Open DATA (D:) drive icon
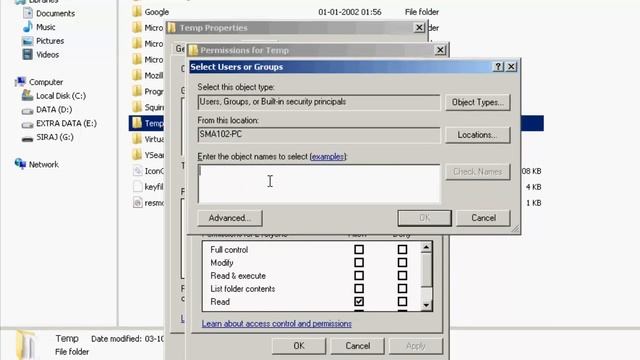The height and width of the screenshot is (360, 640). coord(27,110)
